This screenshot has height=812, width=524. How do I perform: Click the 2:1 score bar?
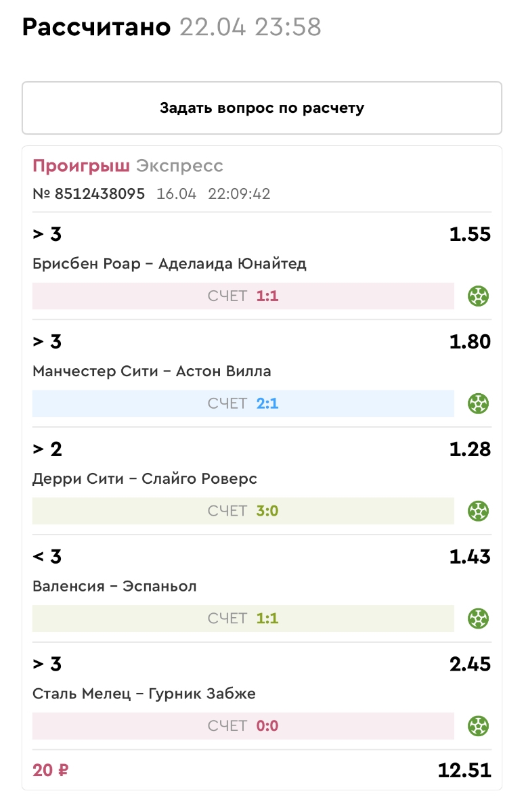pos(243,403)
